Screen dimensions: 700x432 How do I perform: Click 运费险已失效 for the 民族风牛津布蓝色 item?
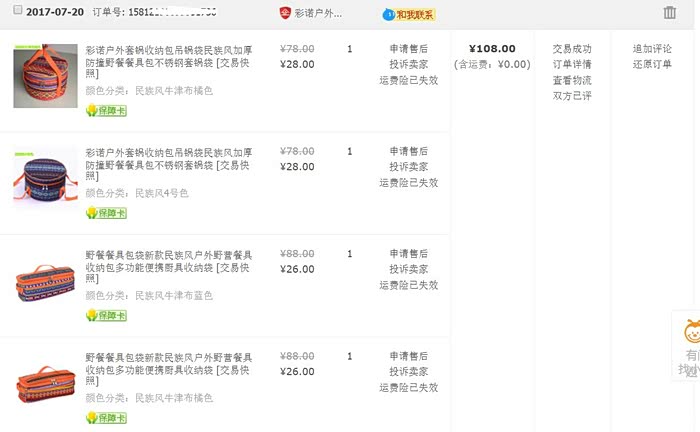pyautogui.click(x=408, y=285)
